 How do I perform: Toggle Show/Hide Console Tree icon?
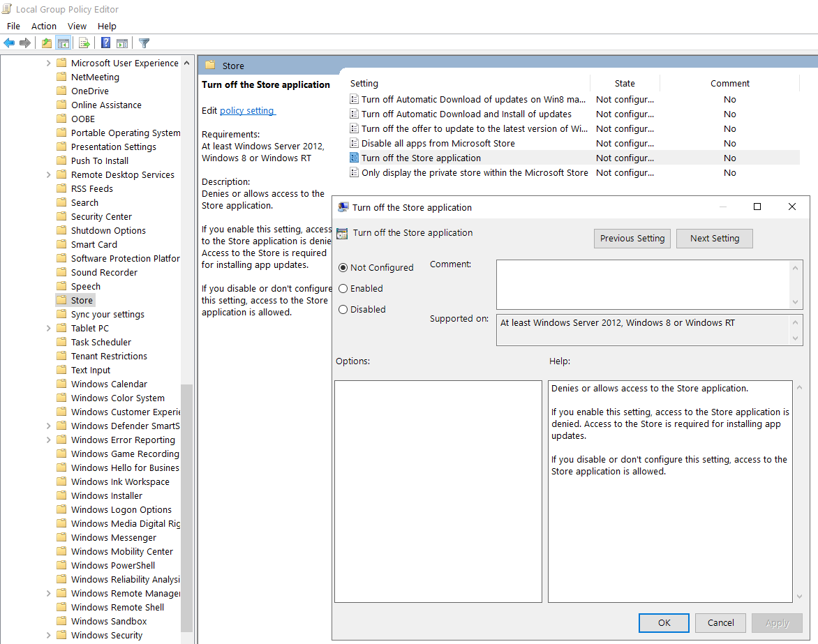point(64,43)
